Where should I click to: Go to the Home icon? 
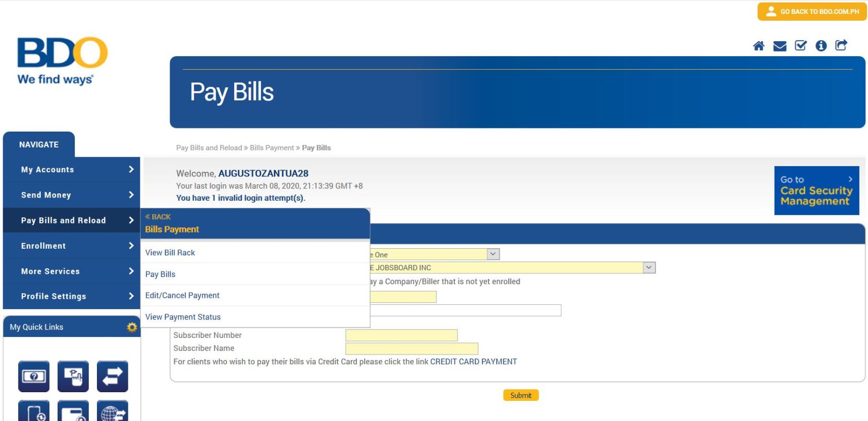tap(758, 46)
